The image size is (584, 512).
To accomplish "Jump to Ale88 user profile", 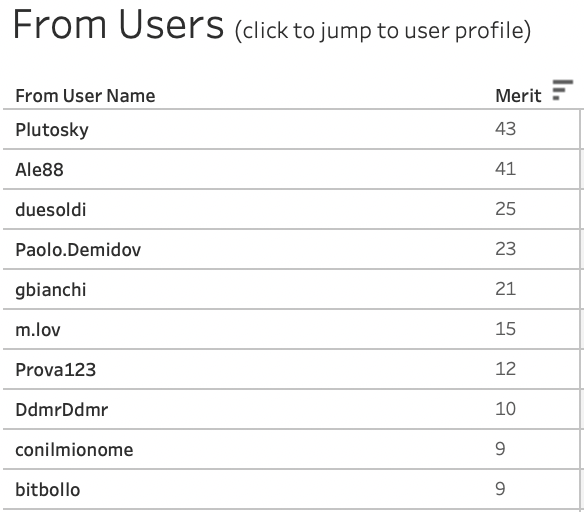I will click(39, 170).
